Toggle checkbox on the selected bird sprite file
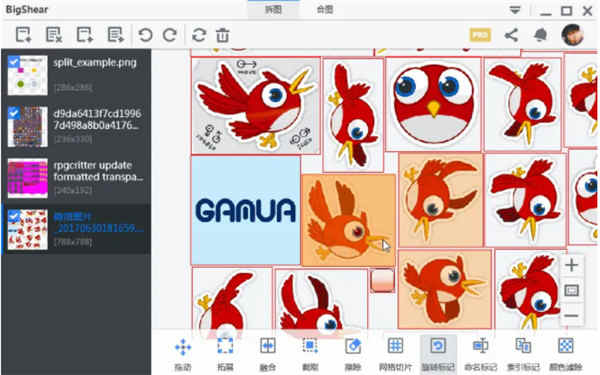 tap(14, 216)
